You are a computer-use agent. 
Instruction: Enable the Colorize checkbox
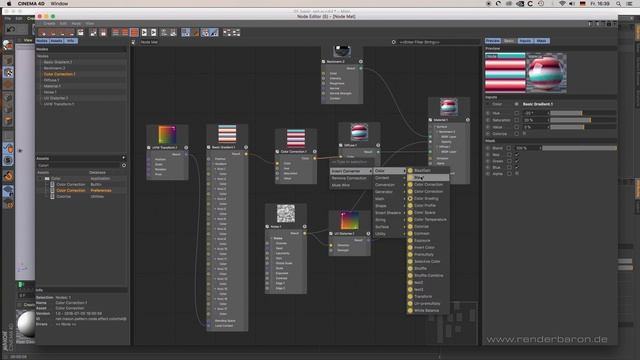click(524, 133)
